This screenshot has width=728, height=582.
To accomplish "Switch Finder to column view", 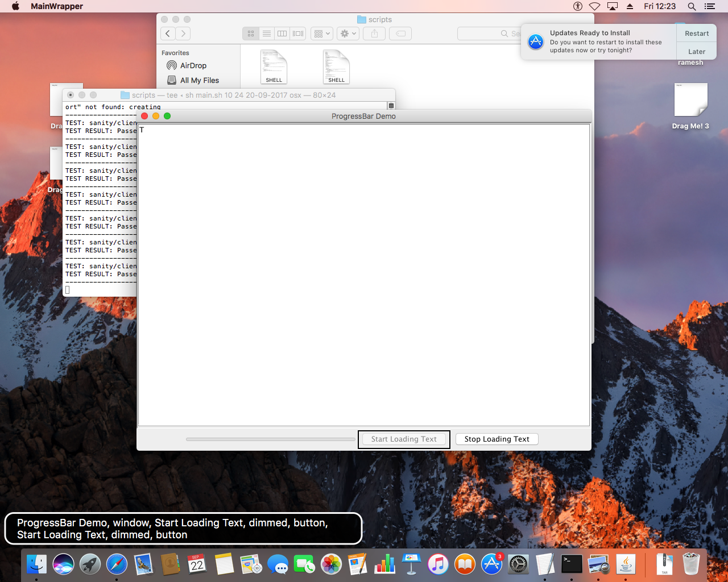I will (282, 34).
